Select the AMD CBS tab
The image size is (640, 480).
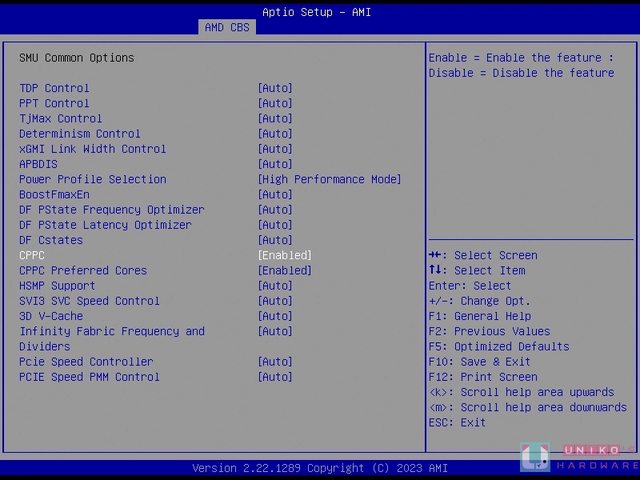227,27
